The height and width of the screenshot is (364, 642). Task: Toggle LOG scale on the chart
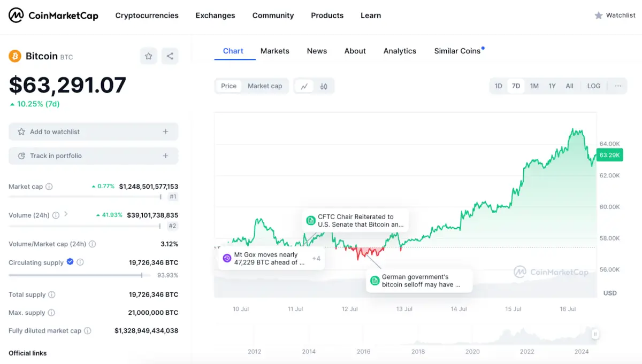[x=594, y=86]
